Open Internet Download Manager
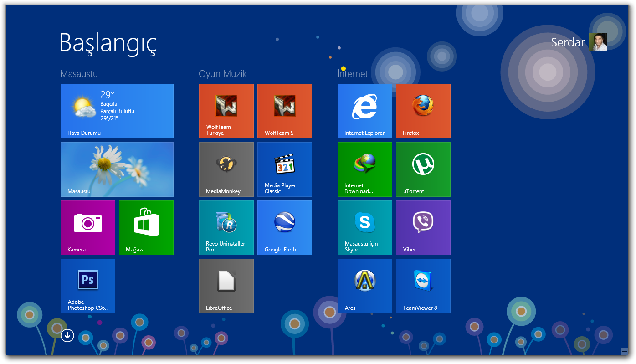 click(364, 169)
